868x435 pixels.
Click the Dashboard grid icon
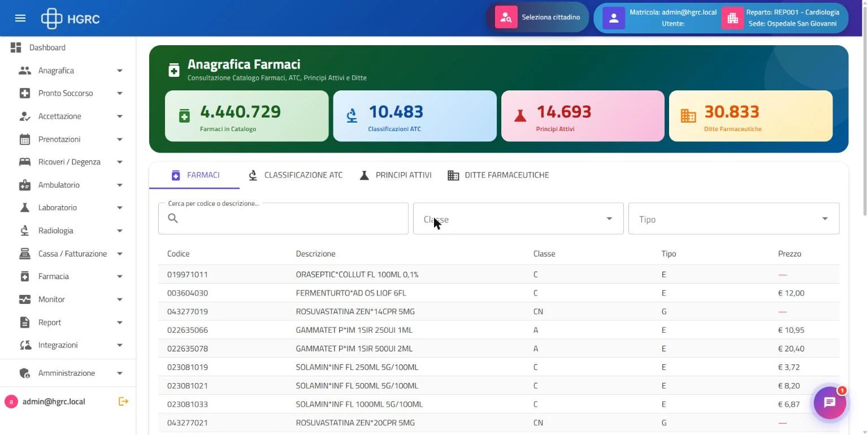(16, 47)
